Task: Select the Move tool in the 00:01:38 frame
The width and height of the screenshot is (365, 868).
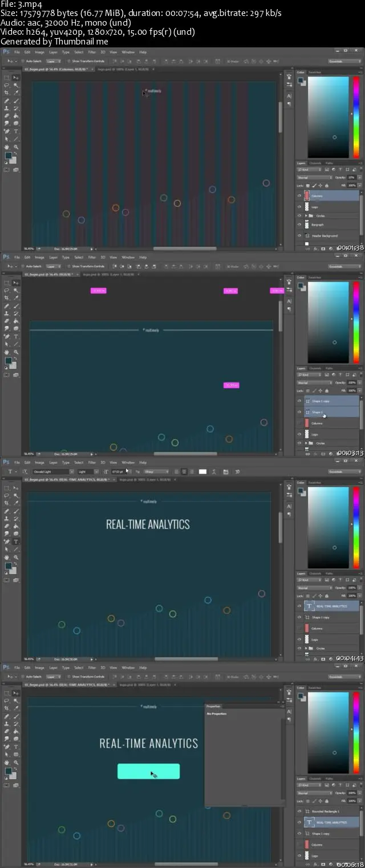Action: 16,78
